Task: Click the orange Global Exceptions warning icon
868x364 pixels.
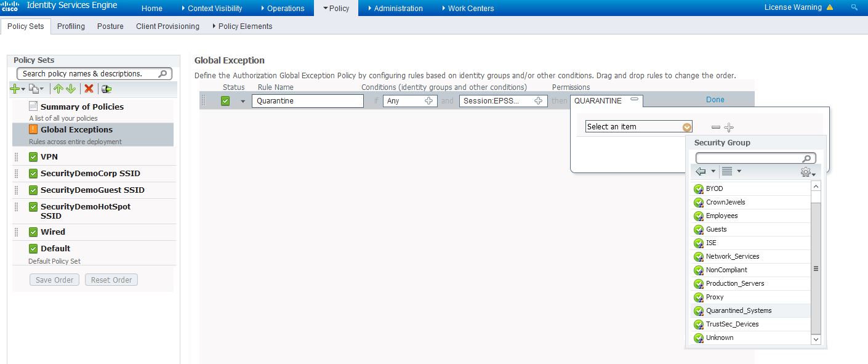Action: tap(33, 129)
